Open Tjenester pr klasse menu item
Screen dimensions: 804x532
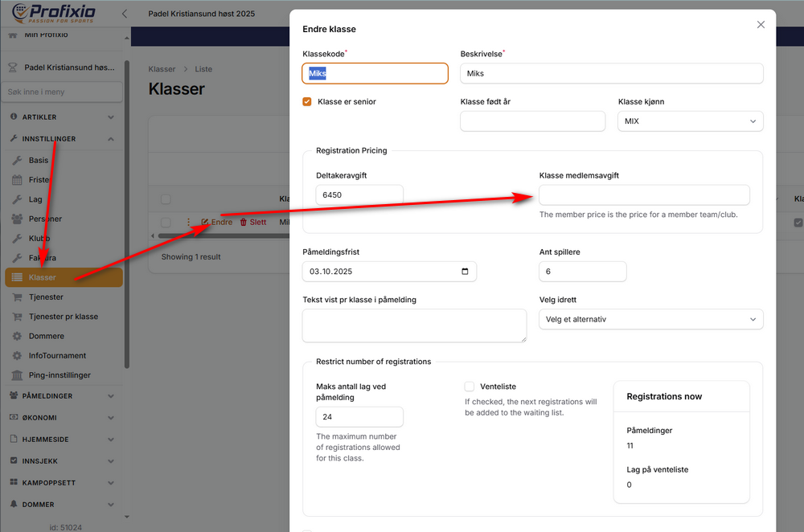click(x=63, y=317)
